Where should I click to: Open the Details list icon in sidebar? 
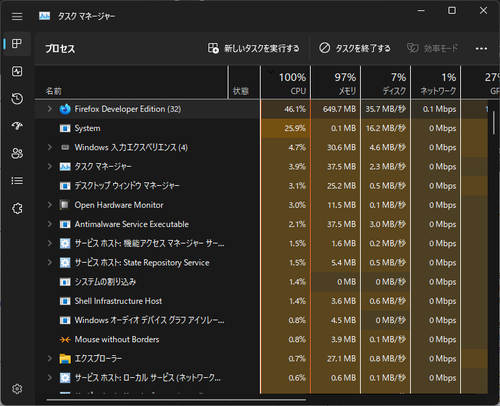tap(17, 181)
